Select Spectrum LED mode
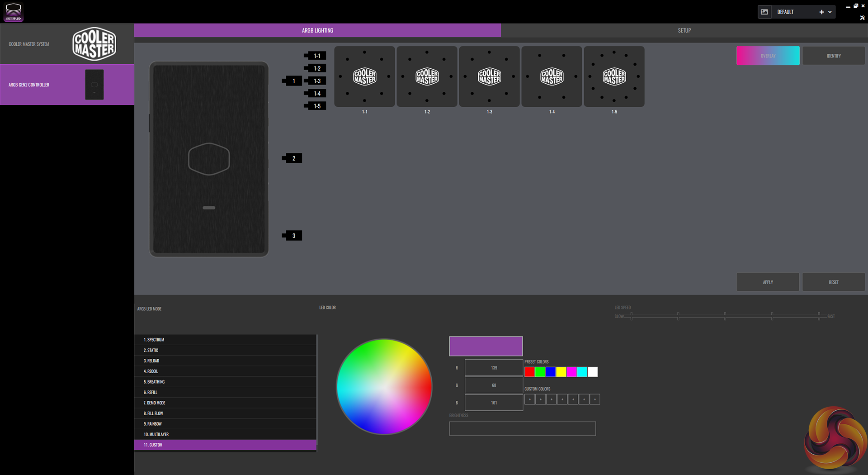868x475 pixels. click(225, 340)
